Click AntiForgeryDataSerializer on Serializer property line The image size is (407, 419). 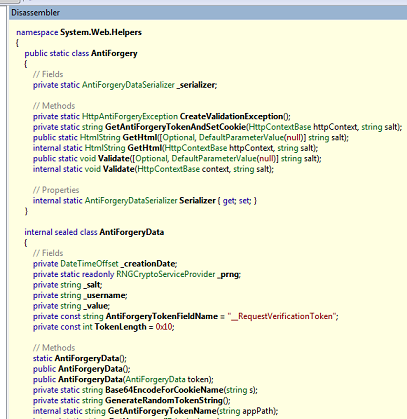tap(131, 201)
